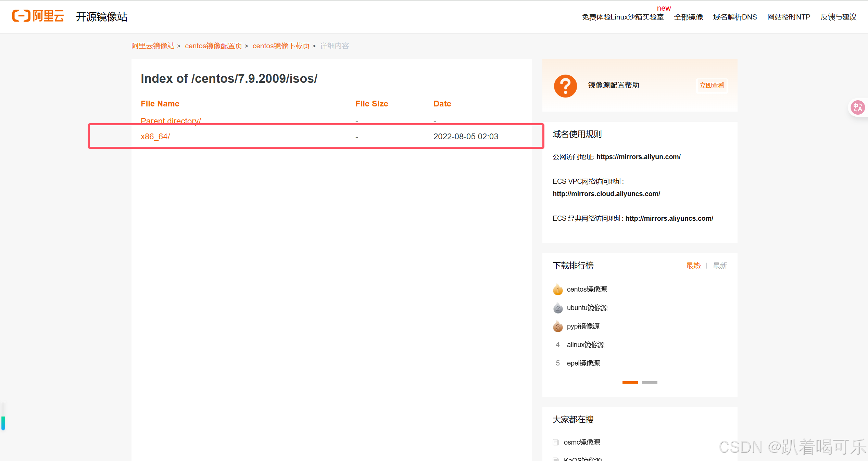Click the 立即查看 button
The image size is (868, 461).
(x=712, y=86)
